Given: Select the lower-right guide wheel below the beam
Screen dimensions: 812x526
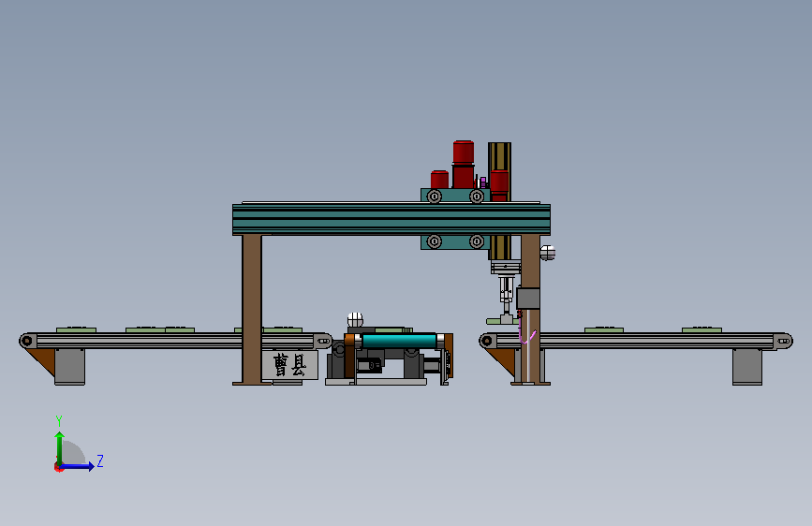Looking at the screenshot, I should [477, 241].
